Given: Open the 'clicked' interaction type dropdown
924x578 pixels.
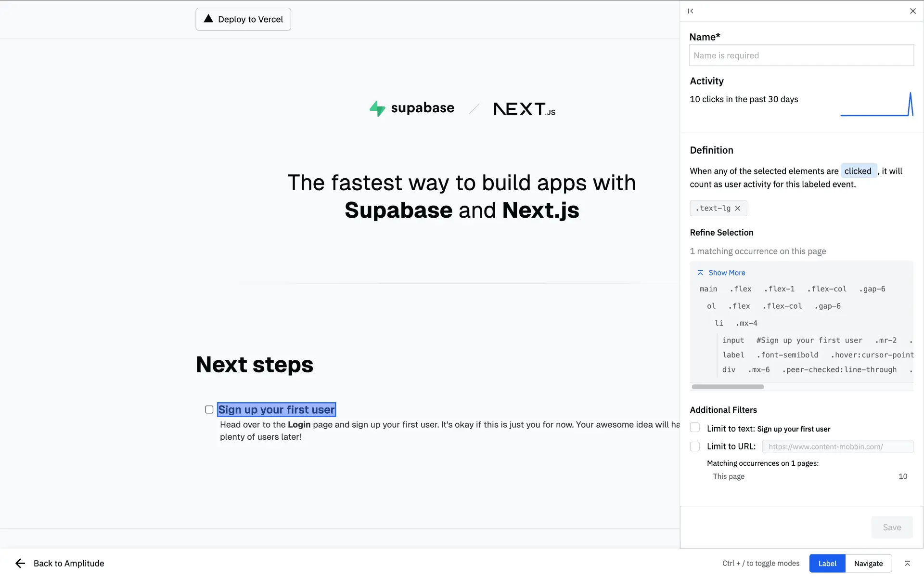Looking at the screenshot, I should pyautogui.click(x=858, y=171).
